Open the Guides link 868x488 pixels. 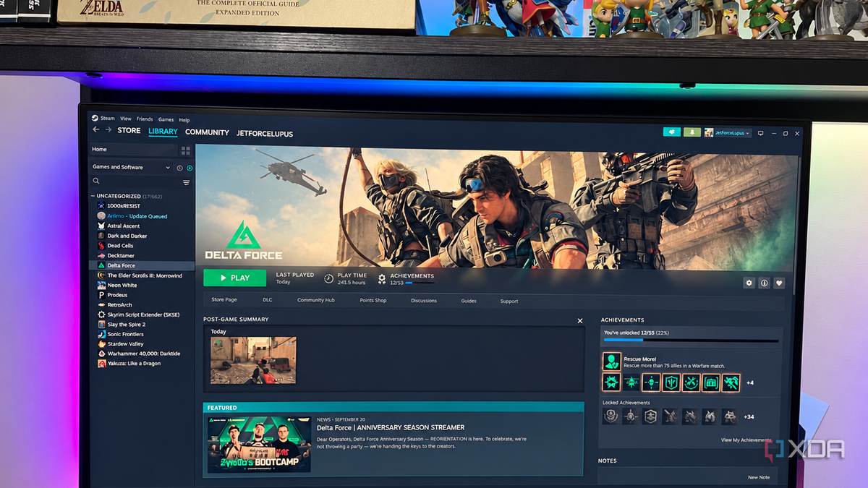(x=469, y=301)
